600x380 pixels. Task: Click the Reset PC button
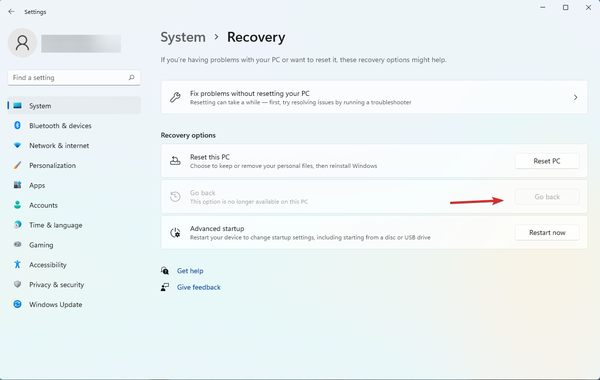(x=547, y=161)
